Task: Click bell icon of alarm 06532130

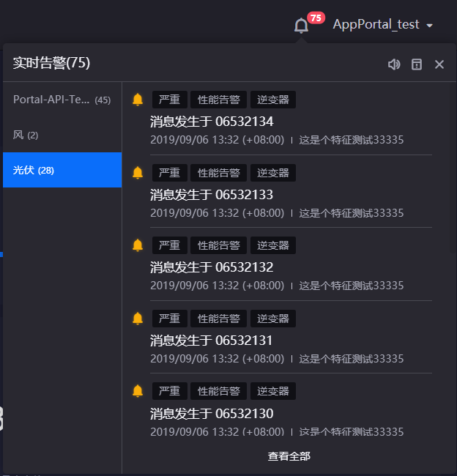Action: 138,391
